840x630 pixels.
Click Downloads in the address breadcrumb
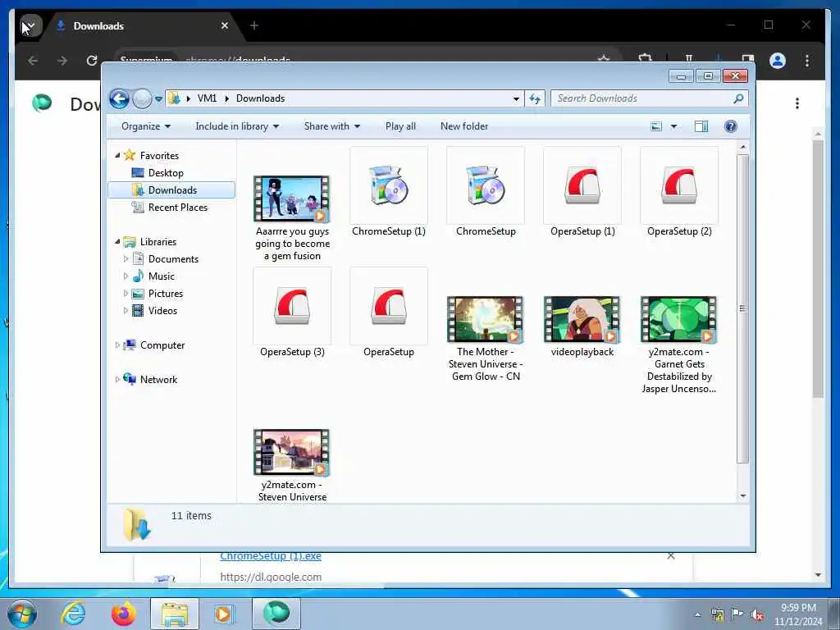coord(260,98)
